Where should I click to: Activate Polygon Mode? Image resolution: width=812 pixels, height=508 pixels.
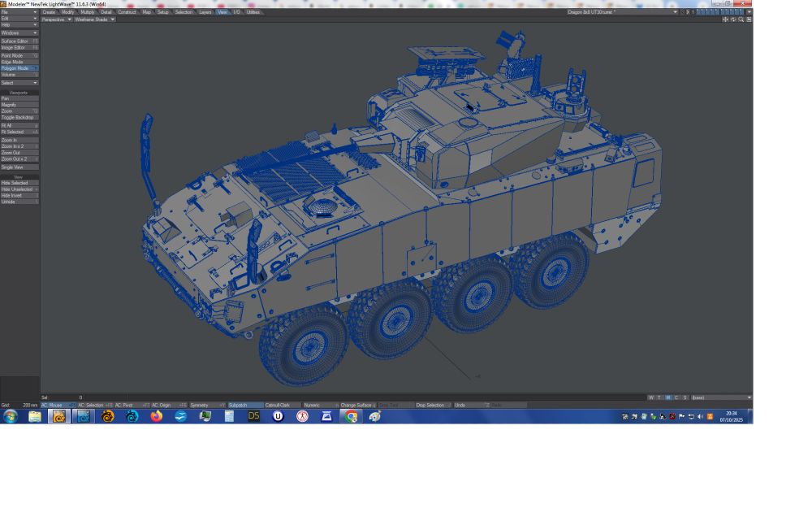(19, 68)
